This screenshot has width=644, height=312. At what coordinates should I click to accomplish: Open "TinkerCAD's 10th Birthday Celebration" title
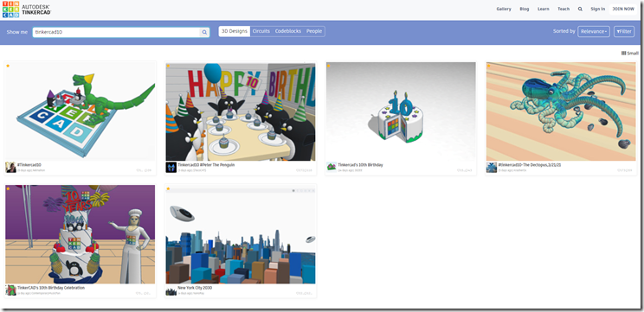(x=51, y=288)
